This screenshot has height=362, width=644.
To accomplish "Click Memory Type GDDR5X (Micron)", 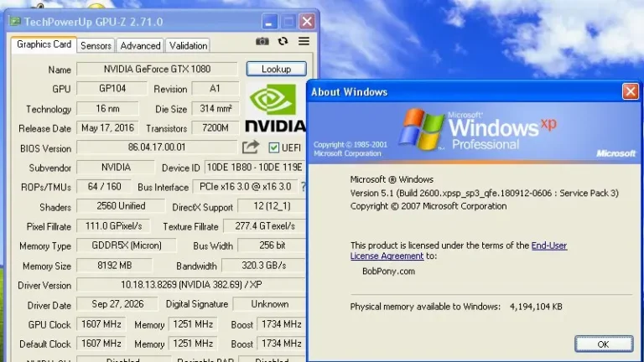I will [x=127, y=246].
